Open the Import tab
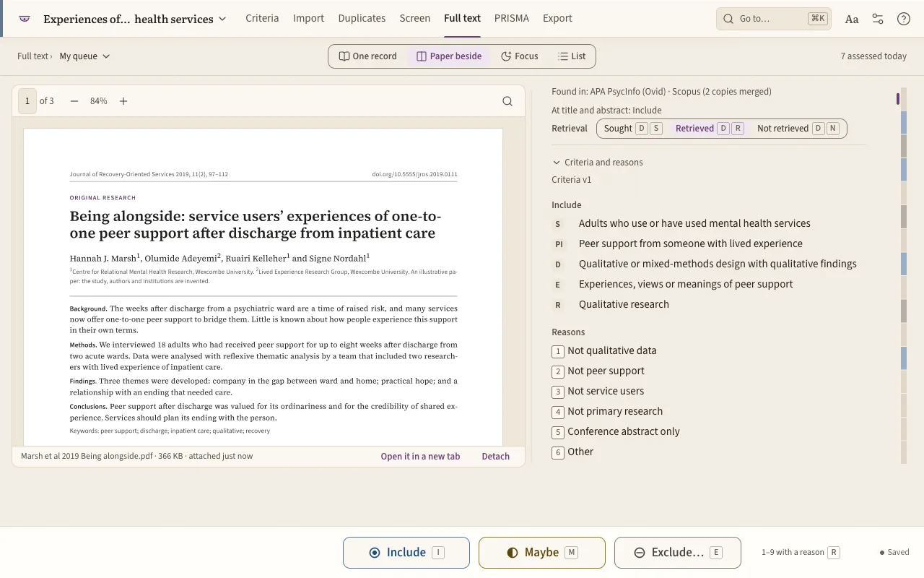Screen dimensions: 924x578 pyautogui.click(x=308, y=18)
